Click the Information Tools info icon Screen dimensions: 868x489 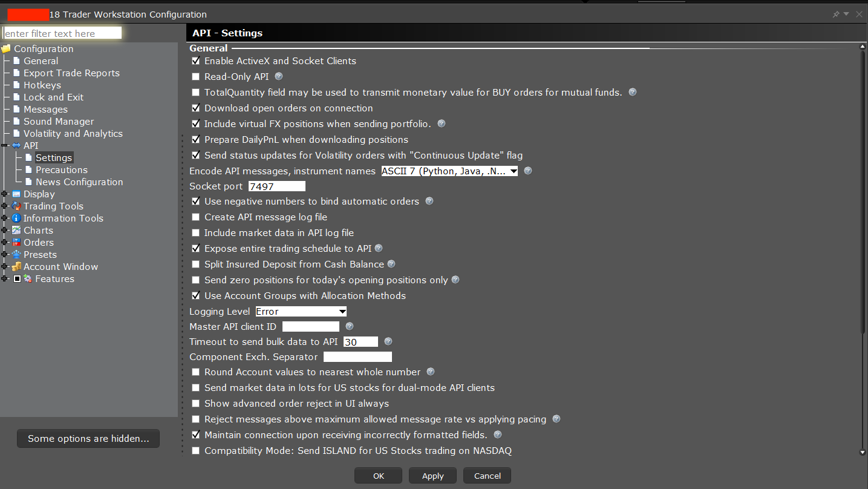click(16, 218)
